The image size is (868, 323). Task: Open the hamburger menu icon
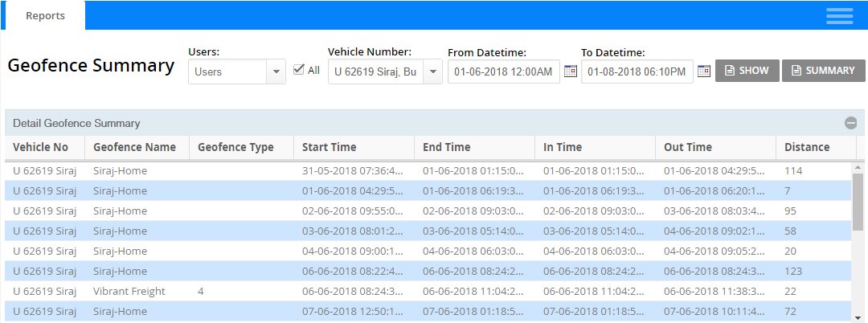839,16
